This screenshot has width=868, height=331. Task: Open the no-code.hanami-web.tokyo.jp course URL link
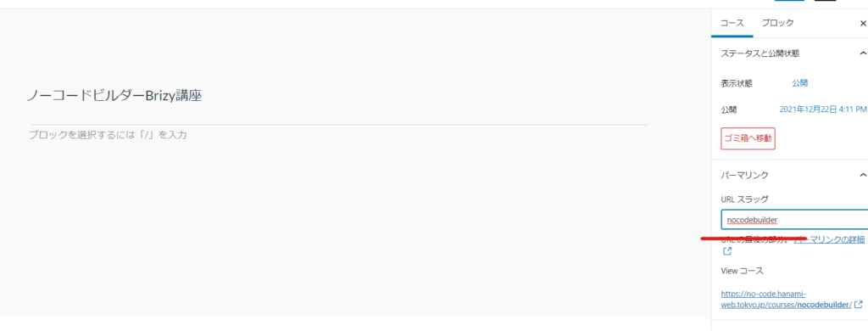[786, 300]
